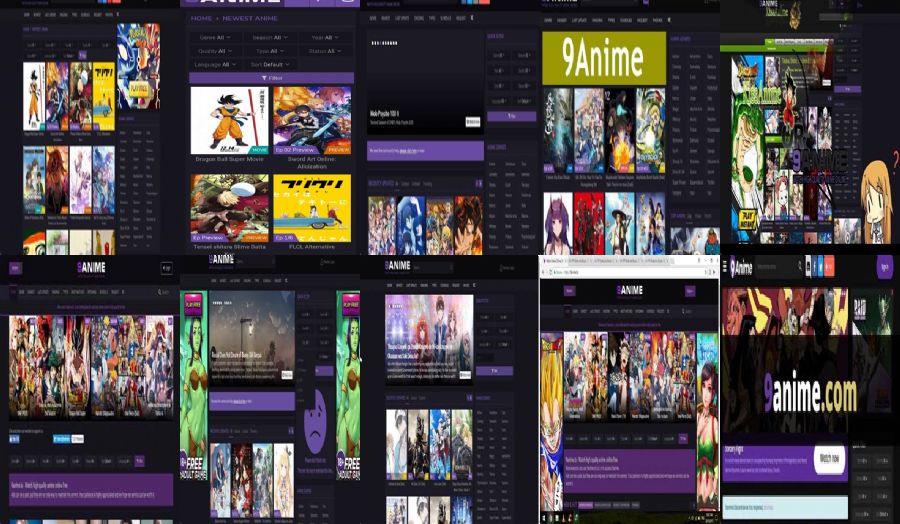This screenshot has width=900, height=524.
Task: Click the white Watch now button
Action: pyautogui.click(x=829, y=457)
